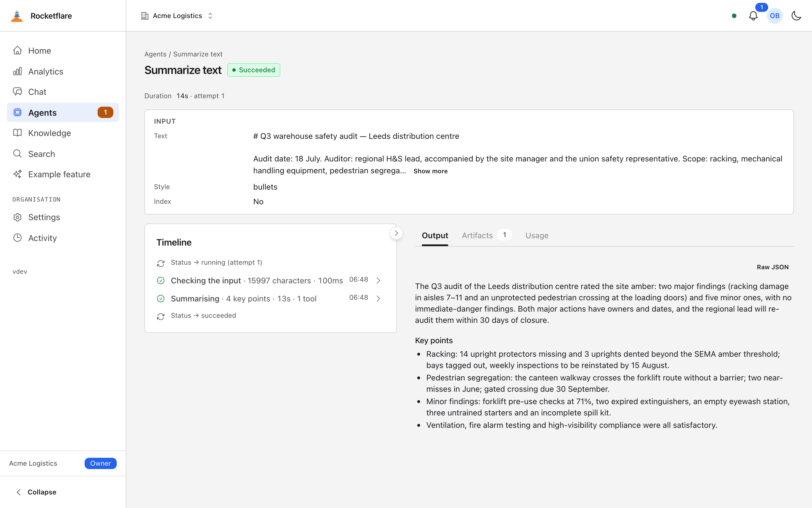
Task: Go to Chat in the sidebar
Action: (x=63, y=92)
